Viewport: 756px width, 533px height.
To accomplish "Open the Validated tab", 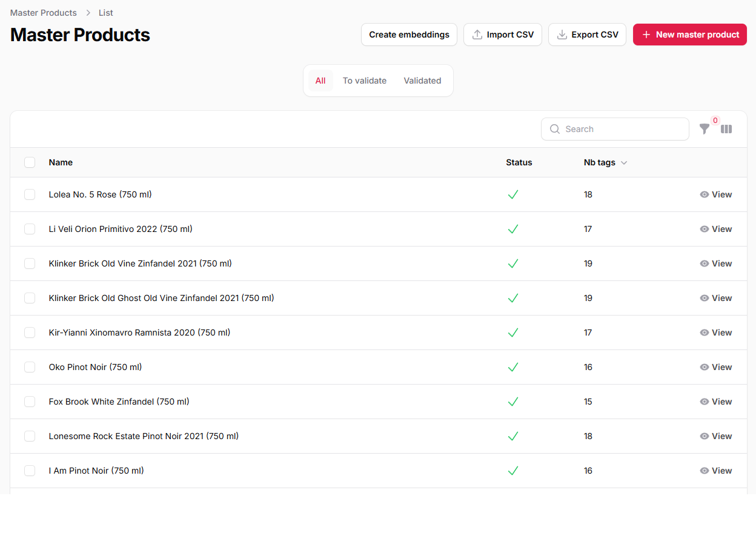I will 422,81.
